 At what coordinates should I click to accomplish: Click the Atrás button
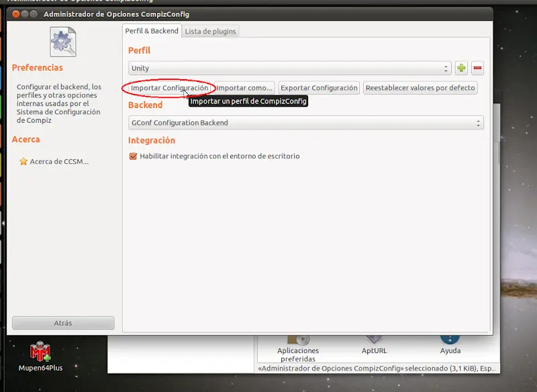tap(63, 323)
